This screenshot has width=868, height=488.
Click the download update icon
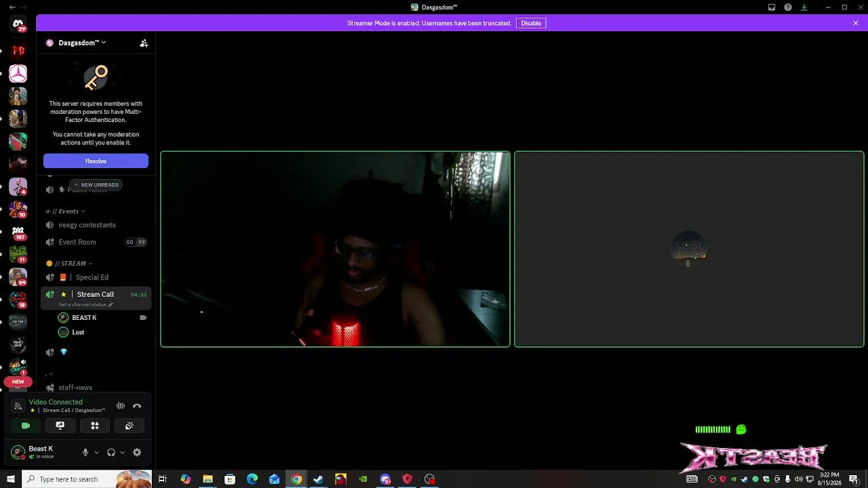(804, 7)
